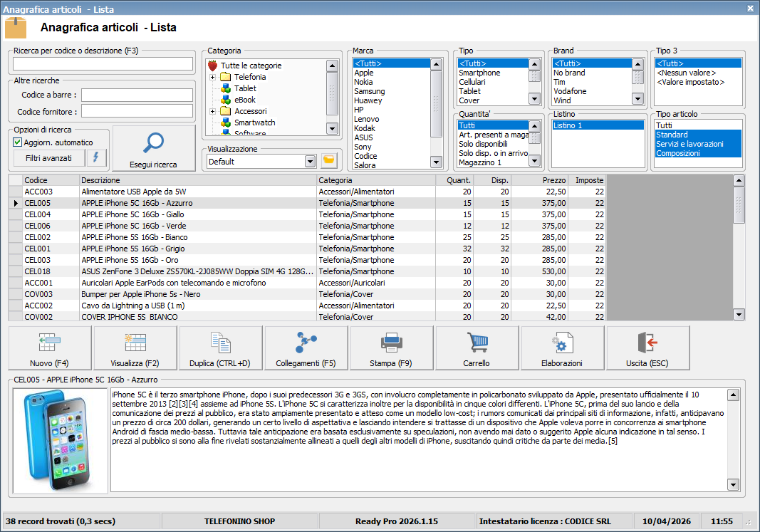Click the Filtri avanzati button

tap(49, 158)
